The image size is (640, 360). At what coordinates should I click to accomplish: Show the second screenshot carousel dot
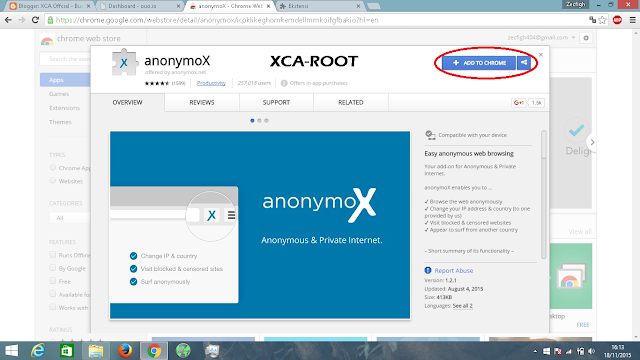tap(259, 120)
